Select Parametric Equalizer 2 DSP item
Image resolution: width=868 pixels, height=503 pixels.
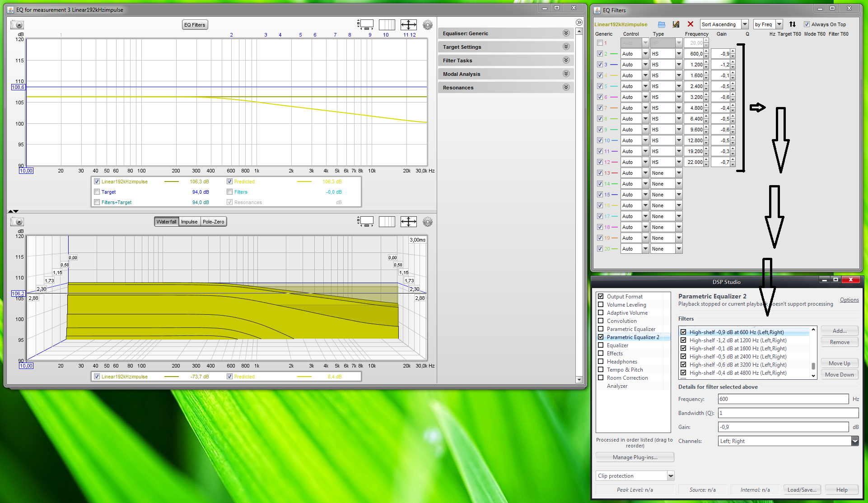(633, 337)
